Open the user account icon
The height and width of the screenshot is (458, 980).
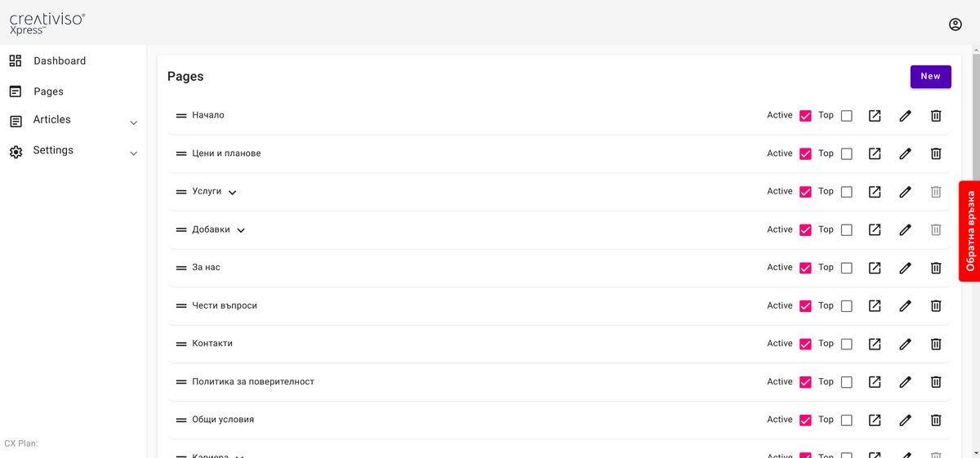click(x=955, y=24)
